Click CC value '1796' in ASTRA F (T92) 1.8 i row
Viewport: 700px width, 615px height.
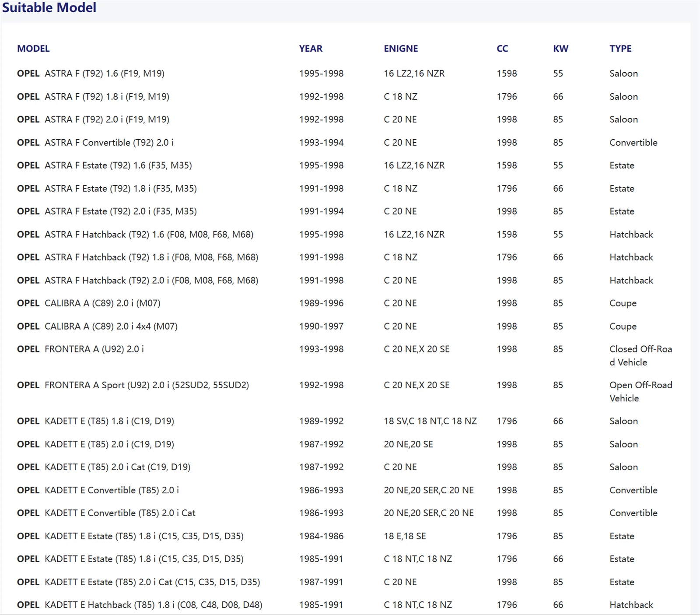[x=507, y=97]
